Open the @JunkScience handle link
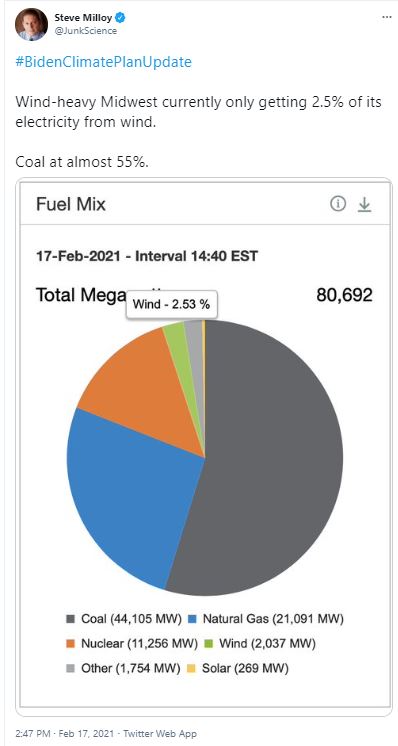Screen dimensions: 398x746 click(x=86, y=30)
